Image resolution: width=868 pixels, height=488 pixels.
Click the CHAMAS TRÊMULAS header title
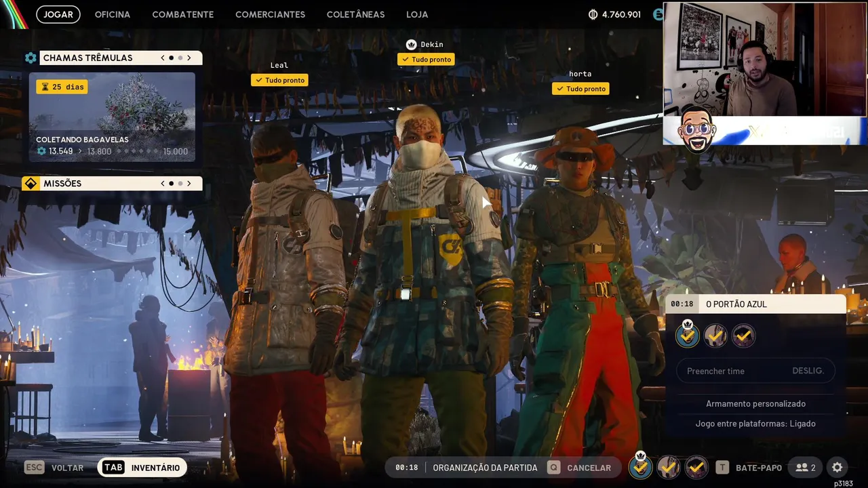click(87, 58)
